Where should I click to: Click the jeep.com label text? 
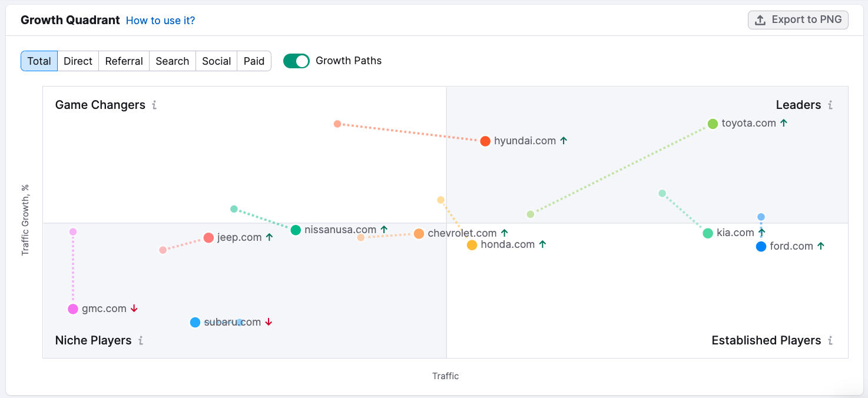click(239, 237)
